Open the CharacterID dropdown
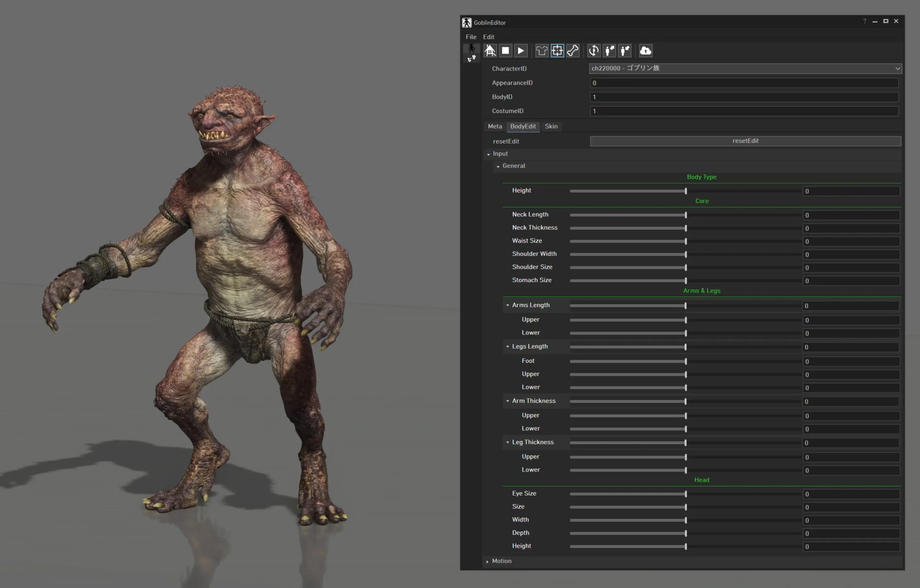This screenshot has width=920, height=588. coord(745,69)
